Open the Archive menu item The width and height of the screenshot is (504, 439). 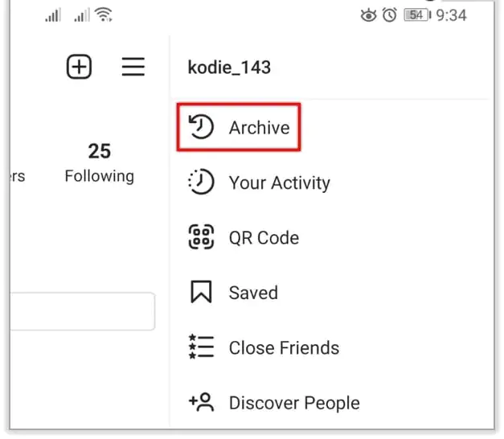(x=239, y=127)
